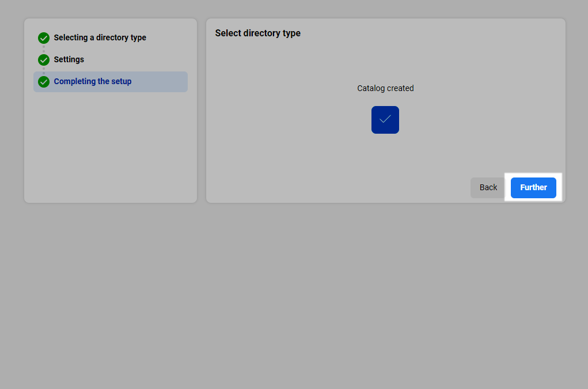Click the Select directory type heading
The width and height of the screenshot is (588, 389).
[257, 33]
